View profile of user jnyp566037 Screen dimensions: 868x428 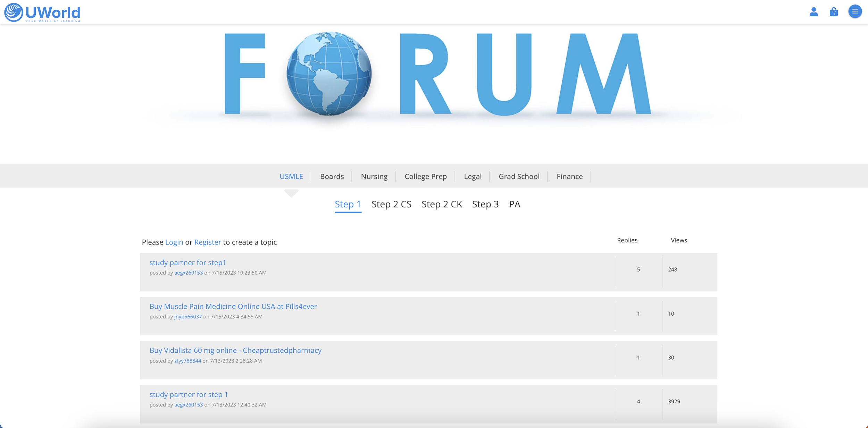pos(188,317)
